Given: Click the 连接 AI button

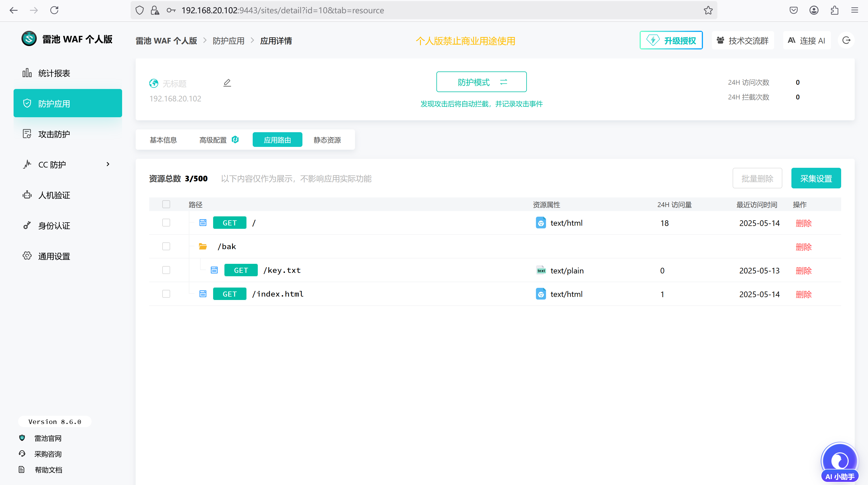Looking at the screenshot, I should click(x=807, y=40).
